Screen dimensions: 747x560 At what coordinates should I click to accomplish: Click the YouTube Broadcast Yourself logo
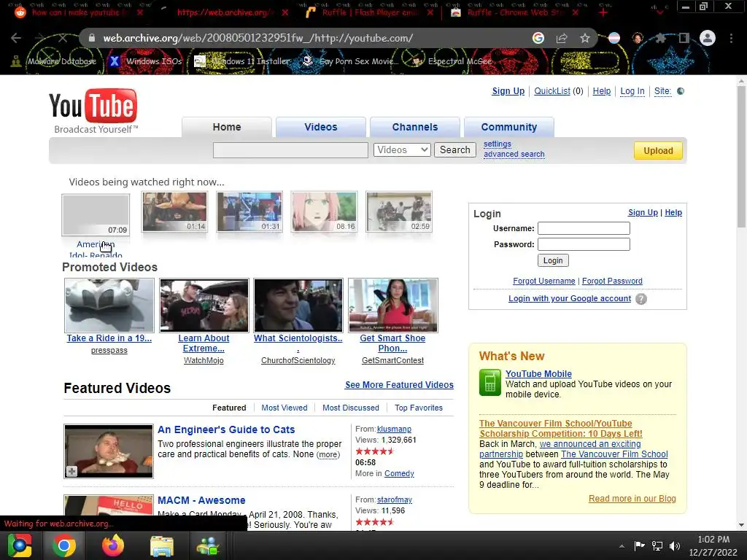[93, 111]
